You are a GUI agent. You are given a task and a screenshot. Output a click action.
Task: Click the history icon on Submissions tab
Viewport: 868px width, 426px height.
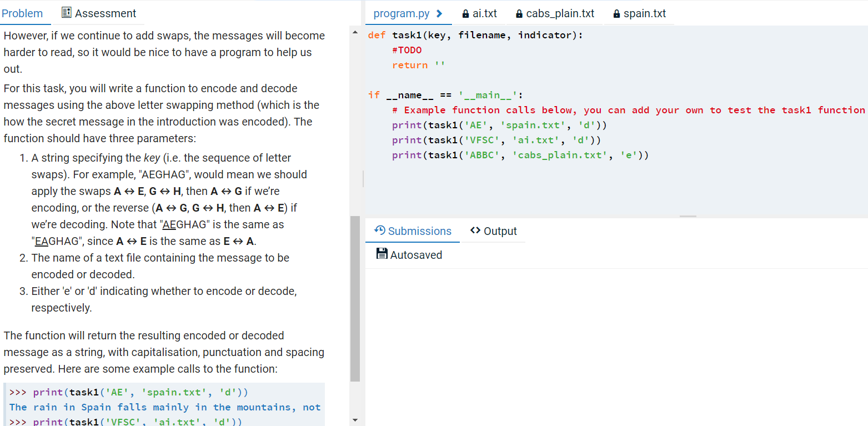pos(380,230)
